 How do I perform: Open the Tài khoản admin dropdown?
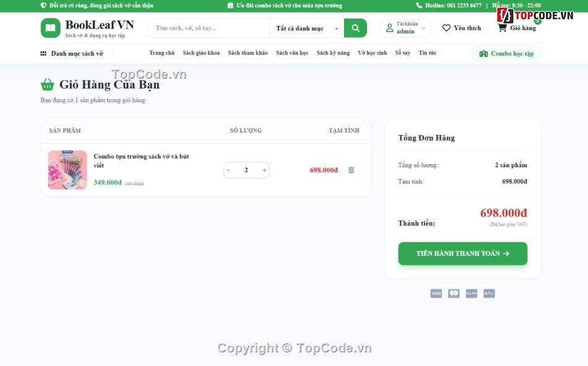406,28
